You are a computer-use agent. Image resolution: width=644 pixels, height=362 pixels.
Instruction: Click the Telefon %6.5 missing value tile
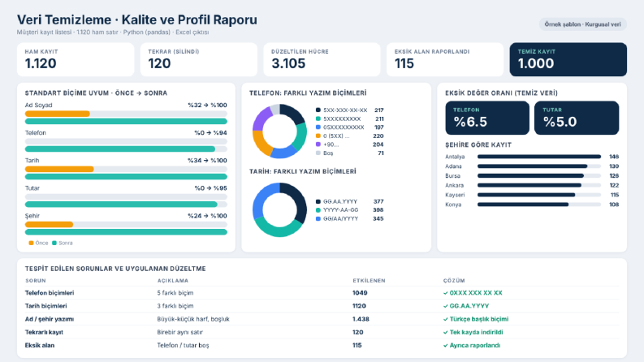(x=487, y=118)
